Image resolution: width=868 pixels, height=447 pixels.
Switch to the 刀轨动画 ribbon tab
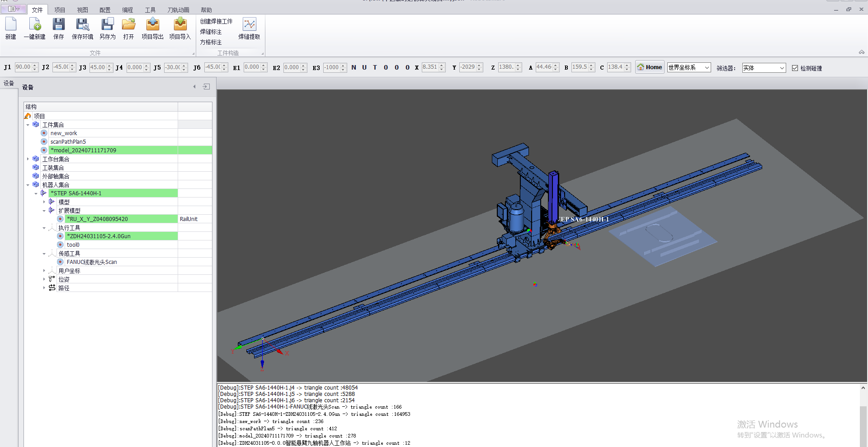pos(178,10)
